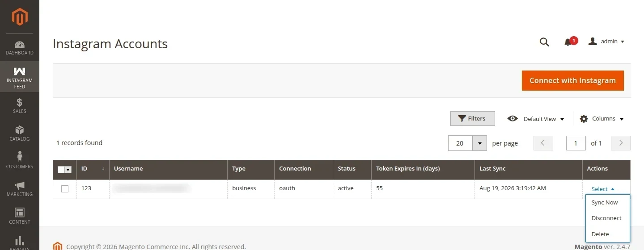The image size is (644, 250).
Task: Sort by Type column header
Action: pos(251,169)
